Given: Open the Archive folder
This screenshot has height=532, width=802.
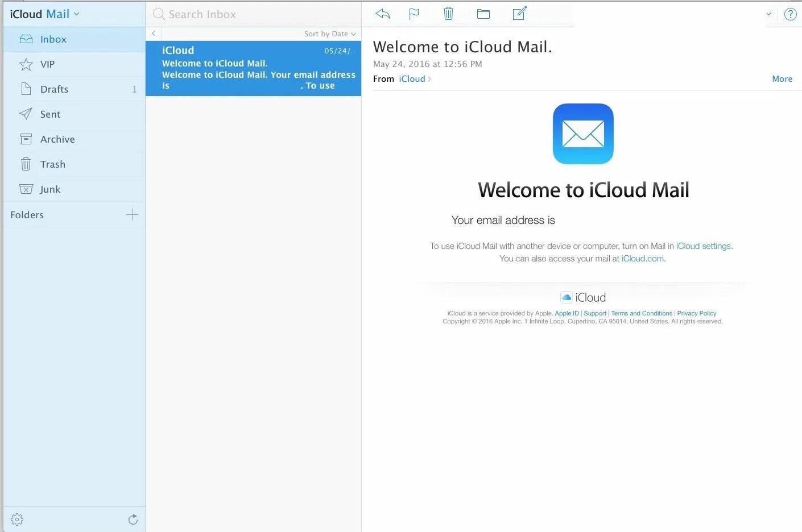Looking at the screenshot, I should coord(74,139).
